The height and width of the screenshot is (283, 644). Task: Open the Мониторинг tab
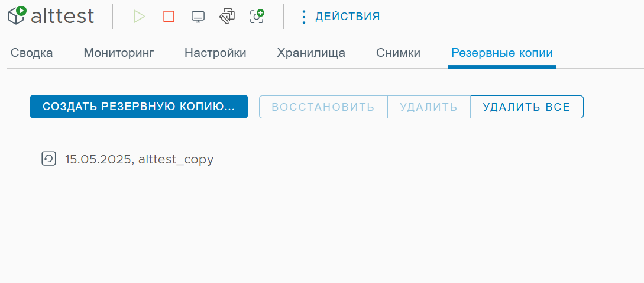click(x=119, y=53)
